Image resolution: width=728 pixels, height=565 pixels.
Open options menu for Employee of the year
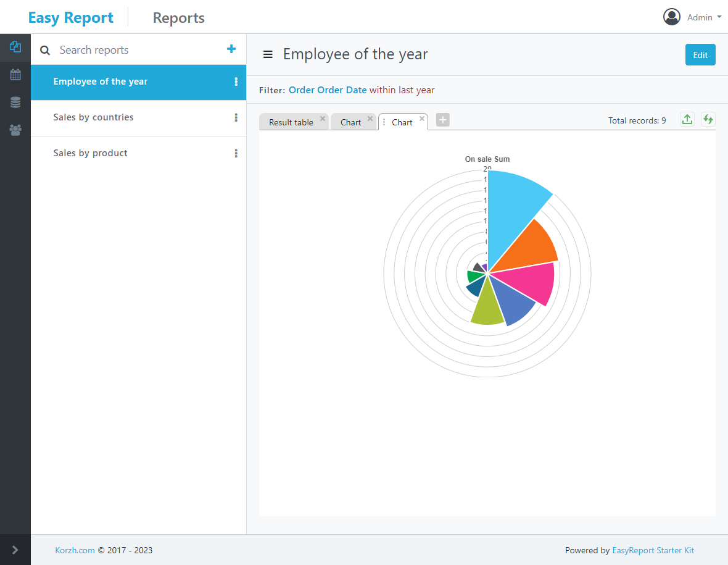pos(236,82)
